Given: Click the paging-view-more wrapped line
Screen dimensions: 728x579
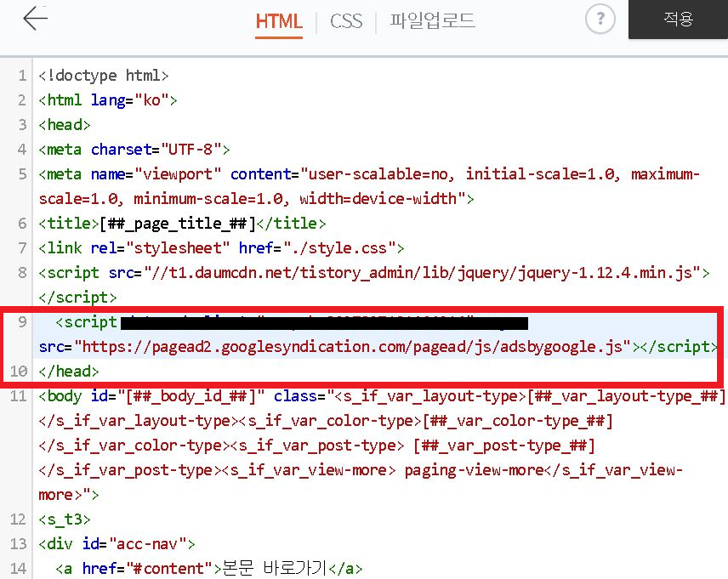Looking at the screenshot, I should coord(361,470).
